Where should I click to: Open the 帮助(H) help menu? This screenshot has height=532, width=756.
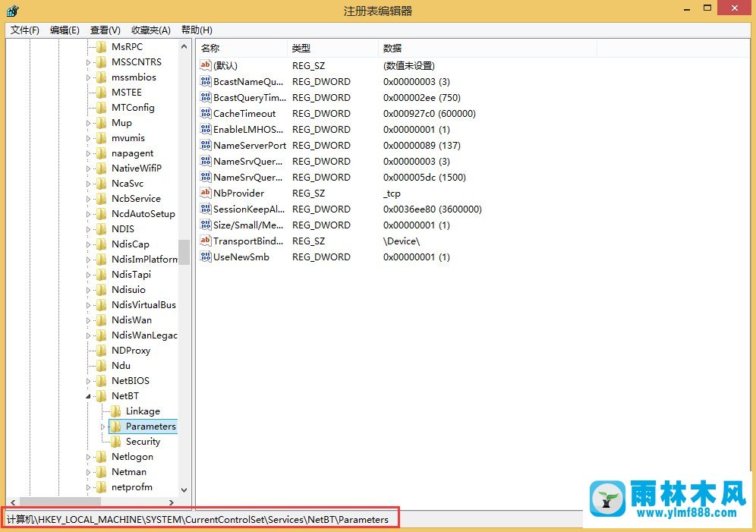point(197,30)
